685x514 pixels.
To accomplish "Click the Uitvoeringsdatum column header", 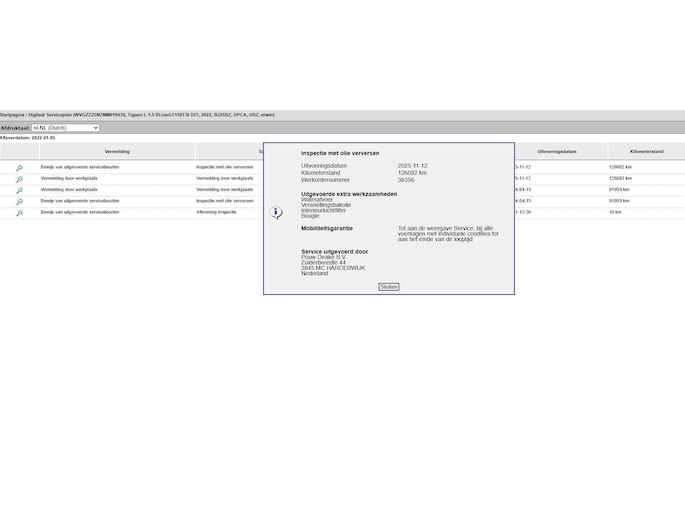I will 557,151.
